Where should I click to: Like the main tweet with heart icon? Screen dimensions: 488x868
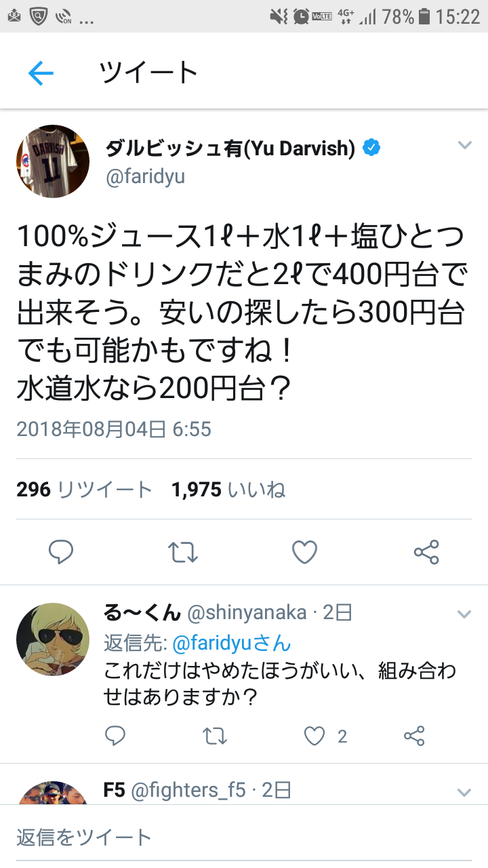tap(304, 553)
